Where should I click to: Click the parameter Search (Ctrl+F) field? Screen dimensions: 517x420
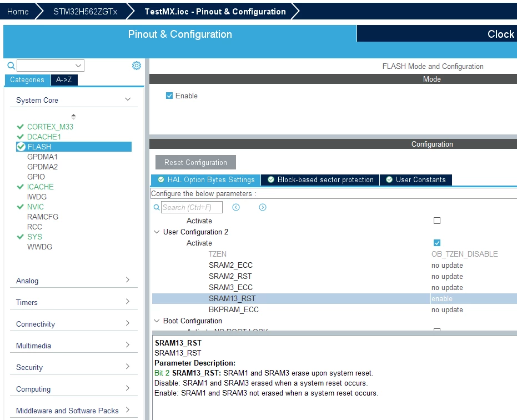pos(192,207)
